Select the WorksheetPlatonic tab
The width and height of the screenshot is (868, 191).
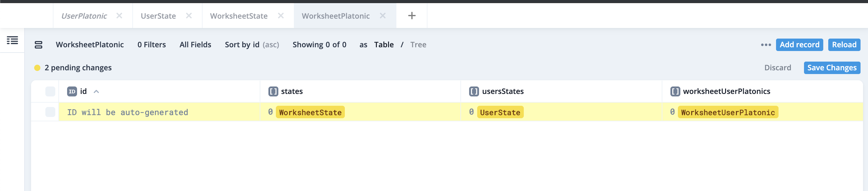click(x=336, y=16)
